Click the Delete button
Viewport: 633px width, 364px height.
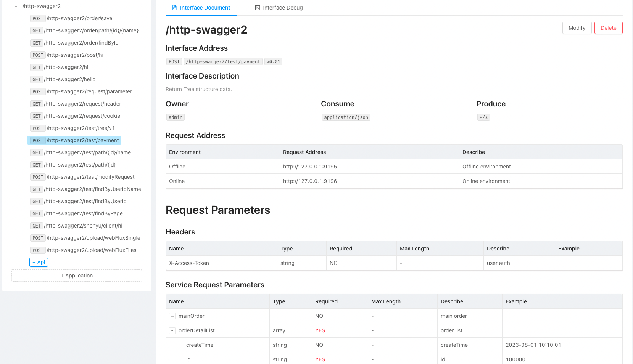tap(608, 27)
